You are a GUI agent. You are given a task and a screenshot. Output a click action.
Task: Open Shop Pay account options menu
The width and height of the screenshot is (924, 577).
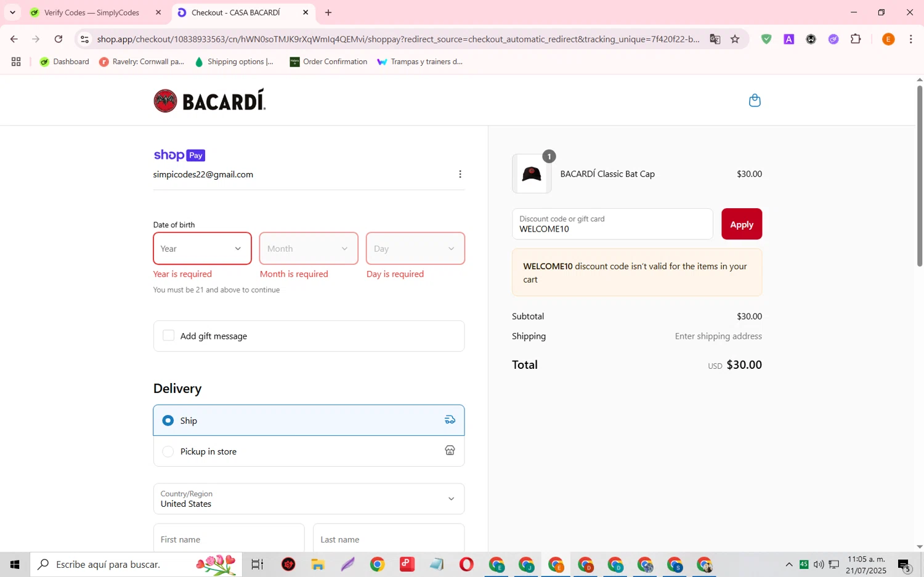(460, 174)
